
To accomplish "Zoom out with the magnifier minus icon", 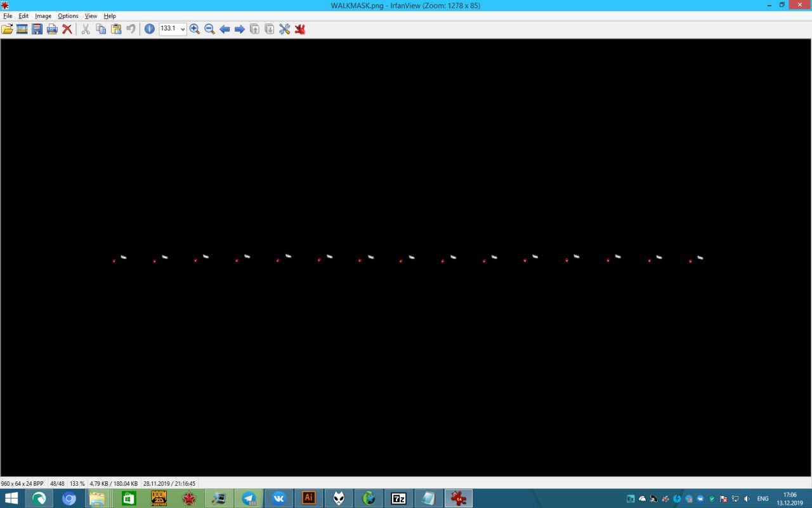I will (209, 29).
